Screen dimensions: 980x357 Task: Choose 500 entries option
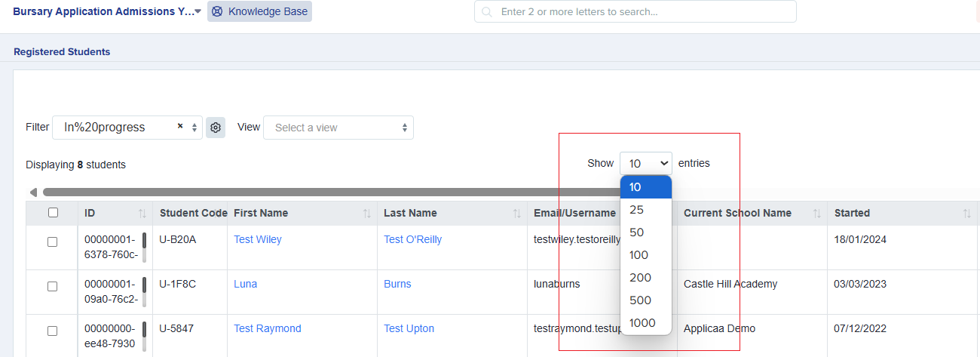(x=646, y=300)
